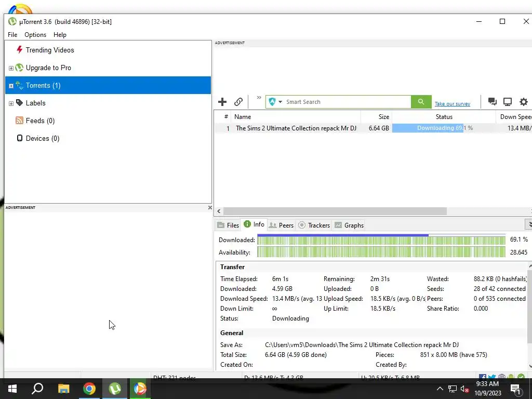Sort torrents by Status column header
532x399 pixels.
click(x=444, y=117)
